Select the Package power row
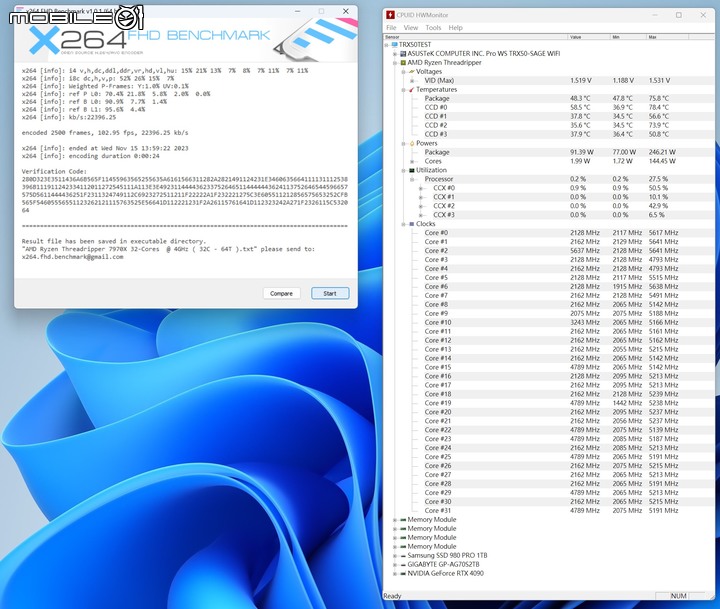Viewport: 720px width, 609px height. click(549, 152)
